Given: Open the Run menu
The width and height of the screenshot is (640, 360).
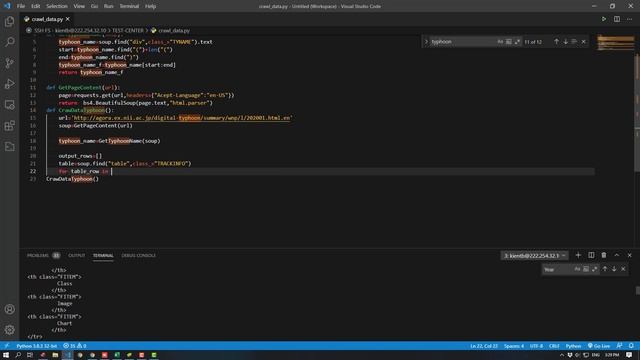Looking at the screenshot, I should point(109,6).
